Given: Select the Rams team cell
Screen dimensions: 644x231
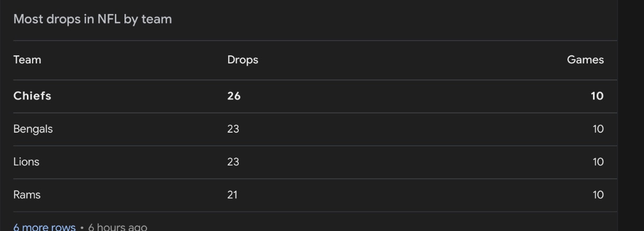Looking at the screenshot, I should click(27, 194).
